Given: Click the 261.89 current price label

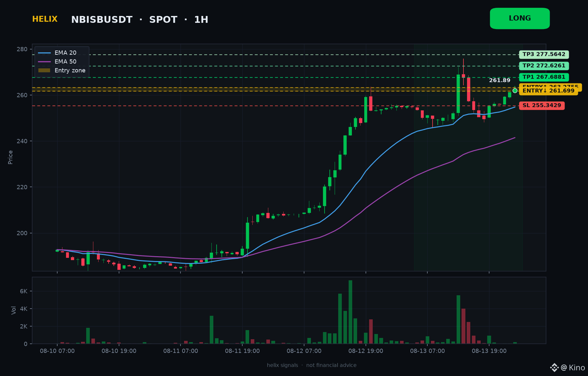Looking at the screenshot, I should coord(500,80).
